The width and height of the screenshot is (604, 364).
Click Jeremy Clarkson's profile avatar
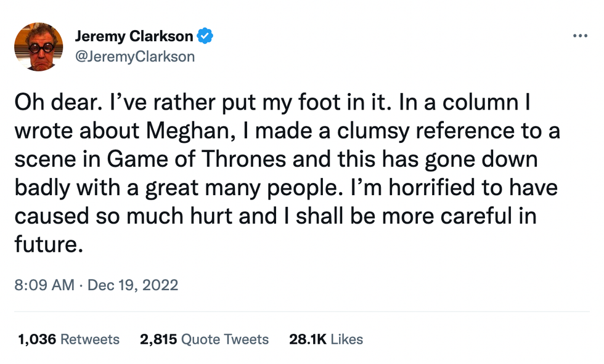tap(38, 47)
